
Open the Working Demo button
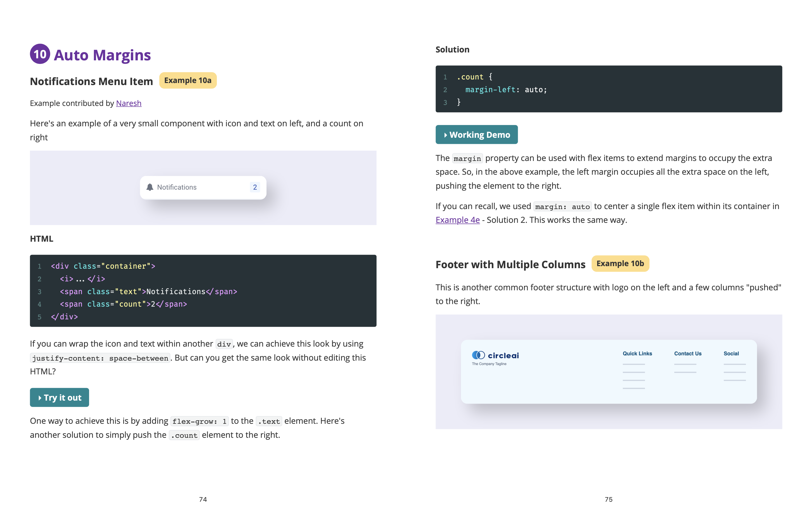[x=477, y=135]
